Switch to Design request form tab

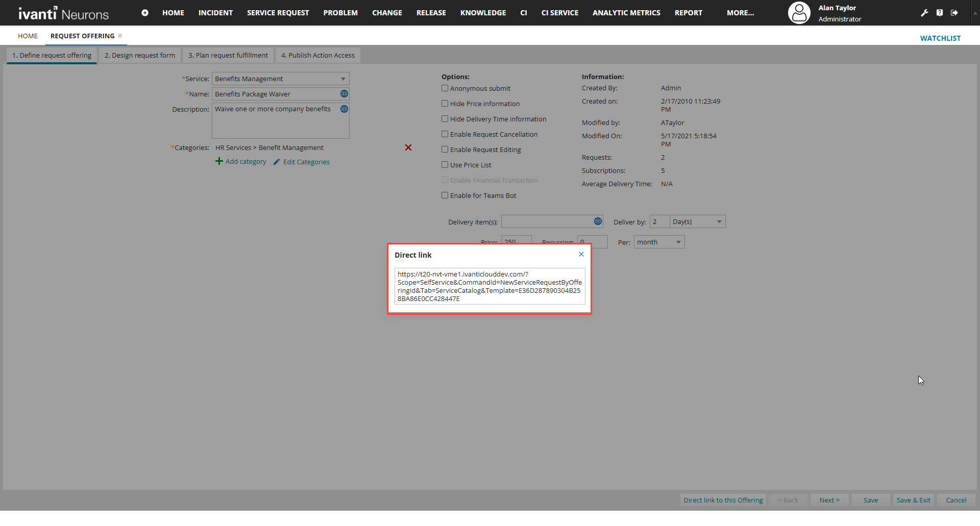(139, 55)
